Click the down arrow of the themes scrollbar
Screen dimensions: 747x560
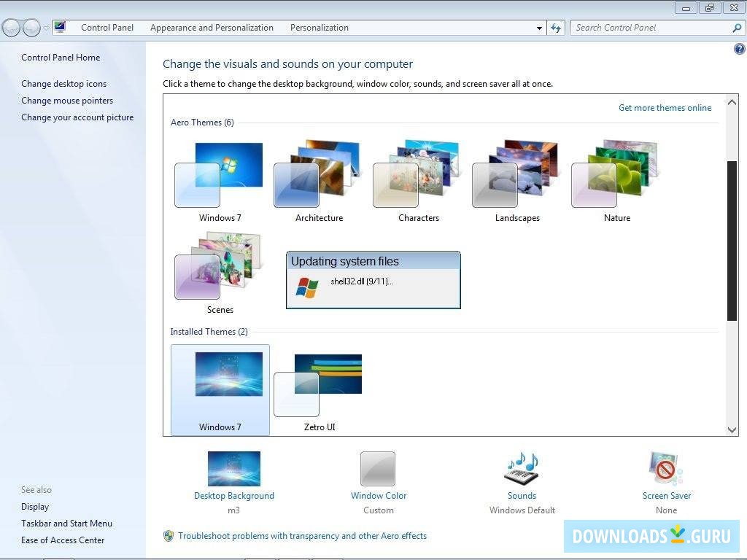point(732,429)
